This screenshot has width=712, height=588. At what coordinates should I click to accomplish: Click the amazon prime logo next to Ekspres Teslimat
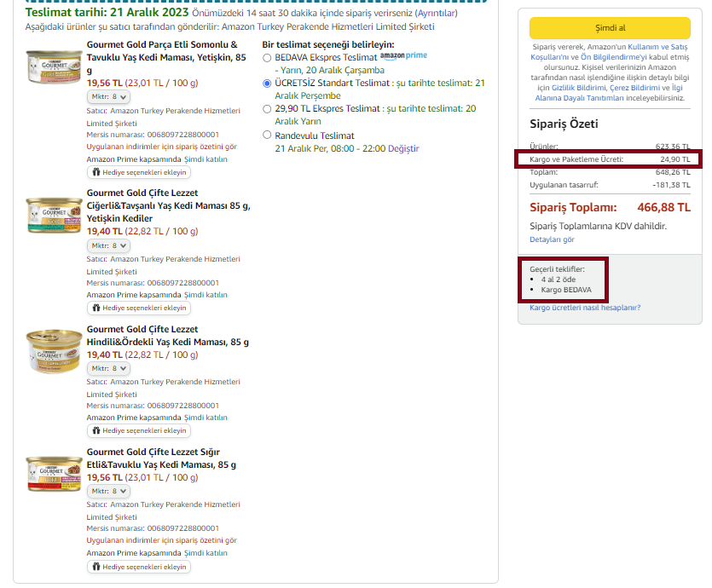[x=403, y=55]
